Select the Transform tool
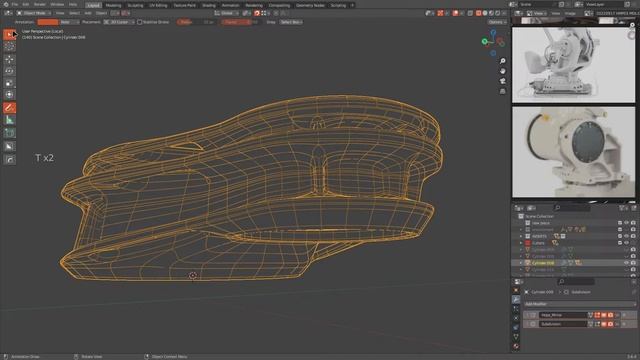Image resolution: width=640 pixels, height=360 pixels. [x=9, y=95]
